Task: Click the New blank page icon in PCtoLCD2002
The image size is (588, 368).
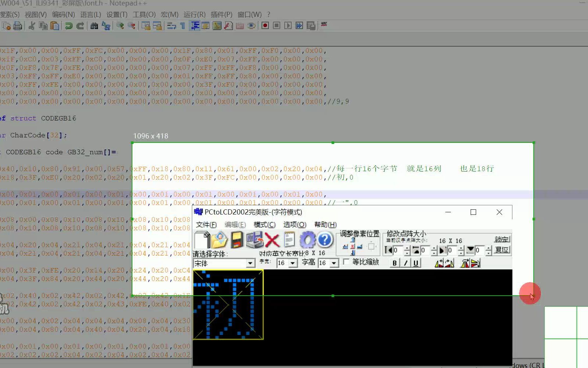Action: (202, 239)
